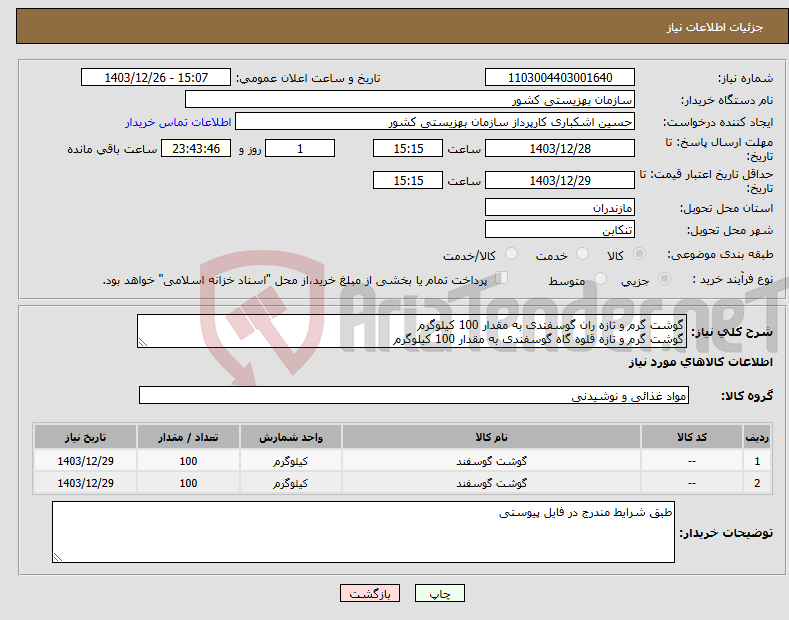Click the goods group field مواد غذائی و نوشیدنی
789x620 pixels.
[x=414, y=396]
